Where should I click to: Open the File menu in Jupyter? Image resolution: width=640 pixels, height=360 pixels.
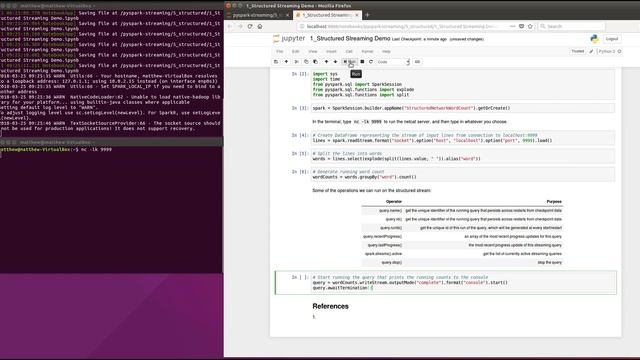pos(280,51)
